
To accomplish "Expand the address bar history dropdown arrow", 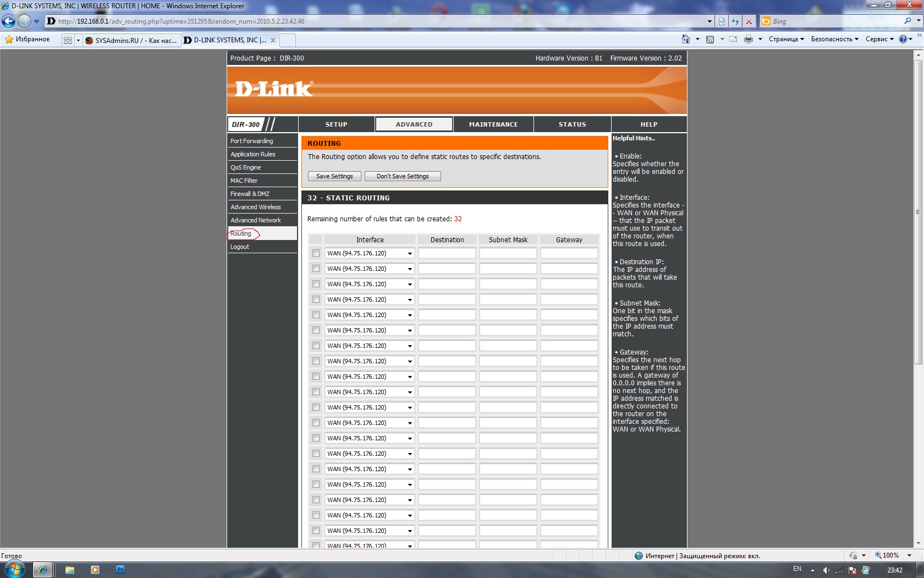I will coord(710,21).
